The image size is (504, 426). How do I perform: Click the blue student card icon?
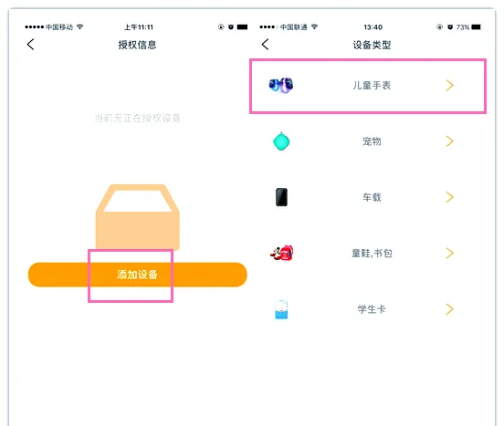[x=281, y=309]
